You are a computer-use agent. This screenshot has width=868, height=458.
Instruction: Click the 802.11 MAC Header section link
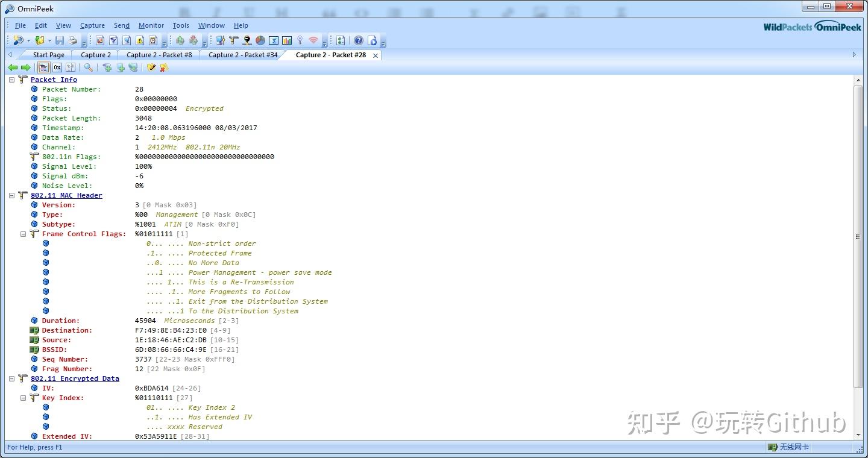point(66,195)
